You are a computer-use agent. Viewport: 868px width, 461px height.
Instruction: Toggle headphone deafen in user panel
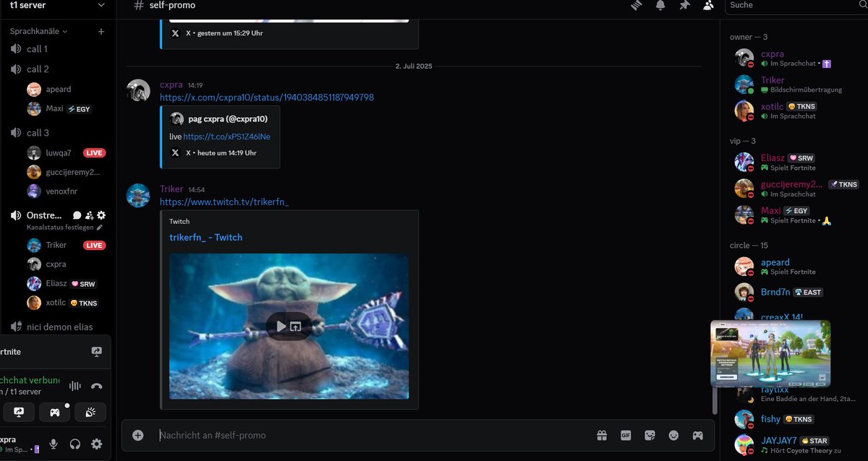point(75,444)
